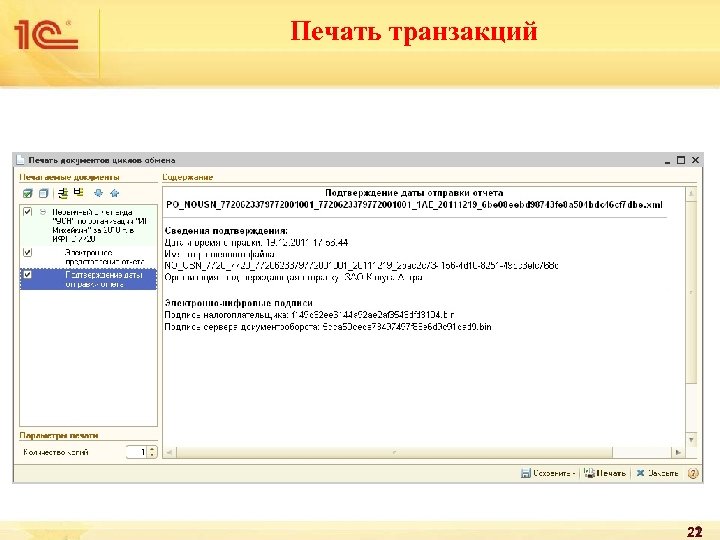
Task: Click the Дата и время отправки line
Action: [x=256, y=242]
